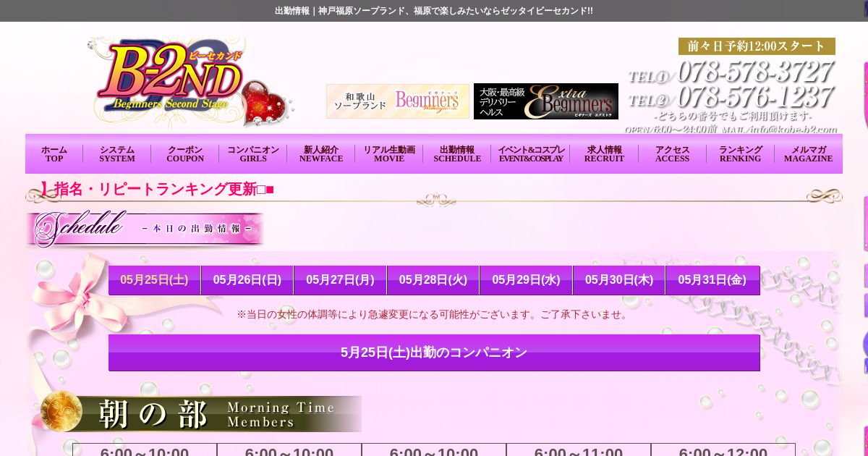Select the 05月25日(土) date tab
Viewport: 868px width, 456px height.
[154, 280]
